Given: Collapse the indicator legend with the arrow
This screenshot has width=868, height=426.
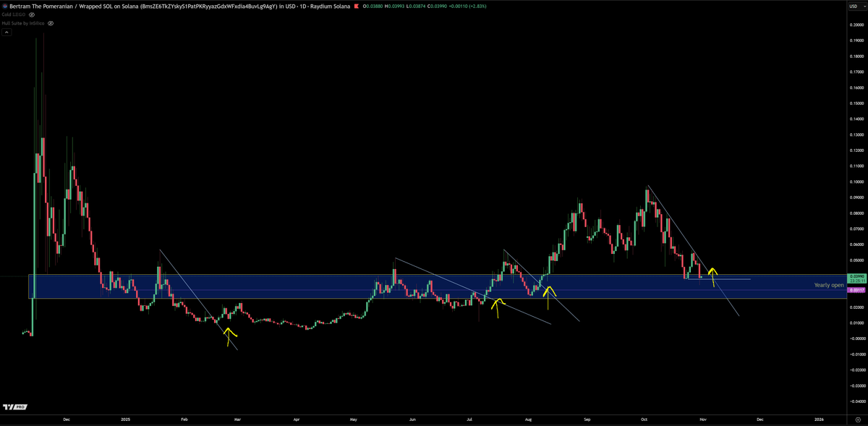Looking at the screenshot, I should (7, 31).
